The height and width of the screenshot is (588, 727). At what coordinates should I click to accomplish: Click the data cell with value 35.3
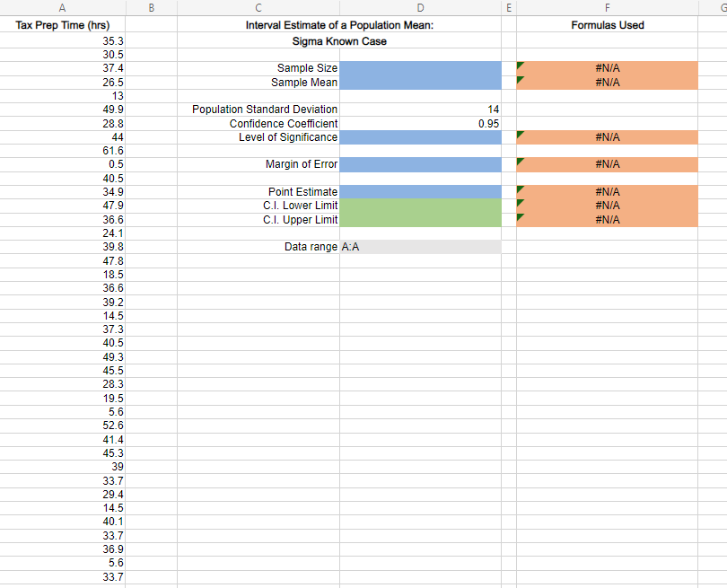[x=63, y=41]
